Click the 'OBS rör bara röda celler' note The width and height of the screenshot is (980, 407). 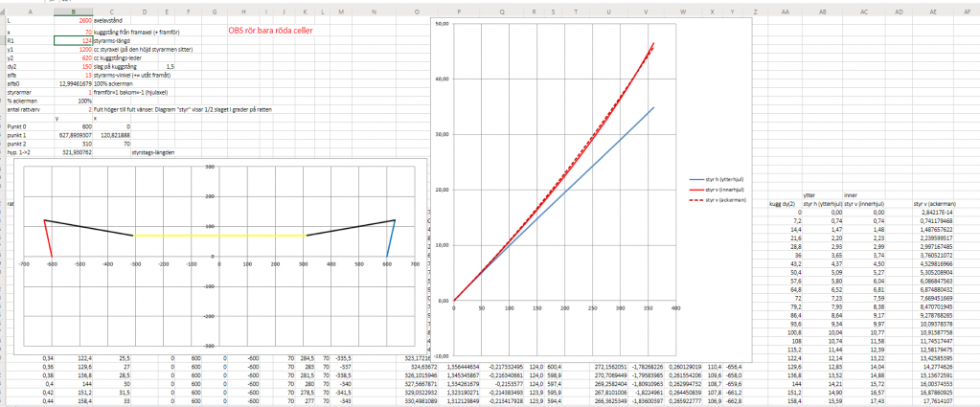(270, 31)
